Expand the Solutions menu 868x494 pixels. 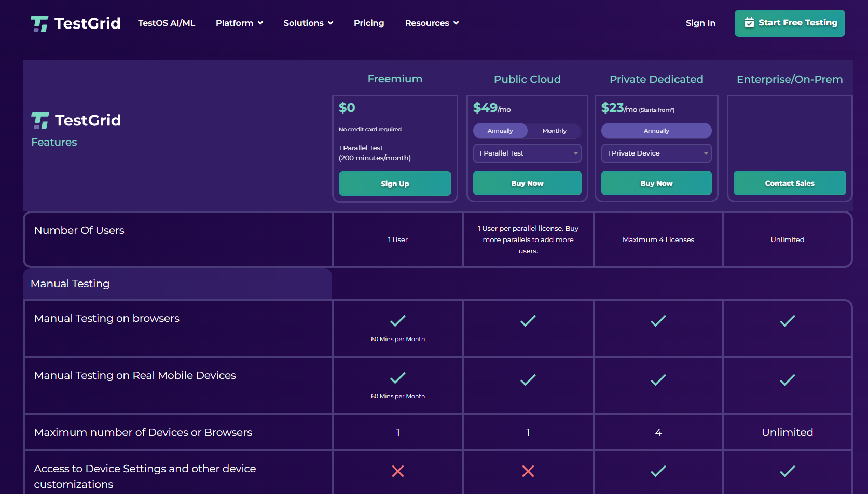[308, 23]
